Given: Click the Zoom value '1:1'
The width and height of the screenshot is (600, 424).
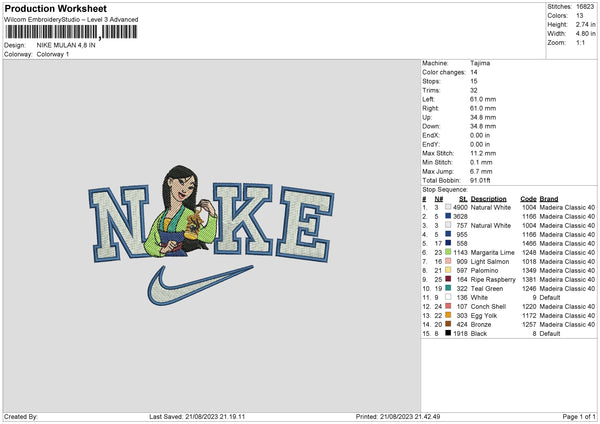Looking at the screenshot, I should 580,42.
